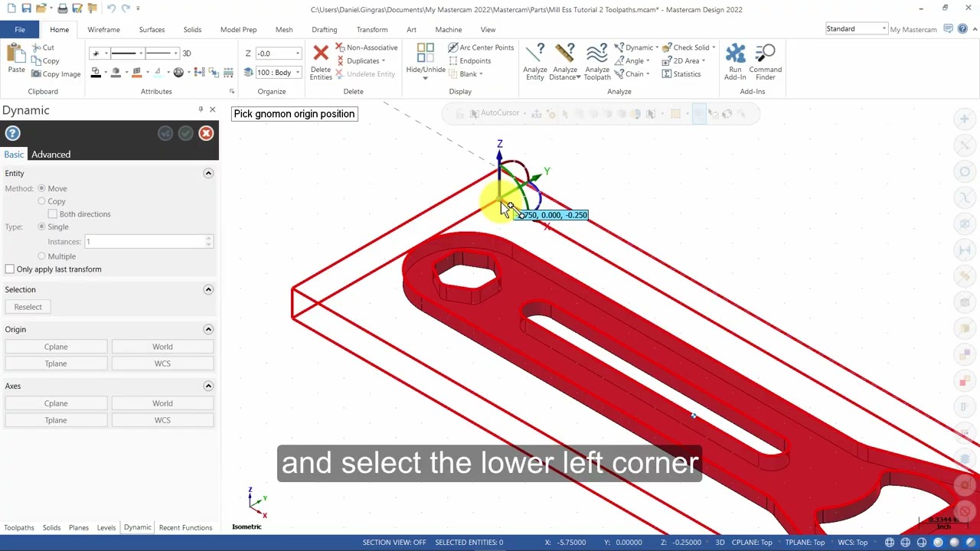Toggle the 3D mode in status bar

click(720, 543)
